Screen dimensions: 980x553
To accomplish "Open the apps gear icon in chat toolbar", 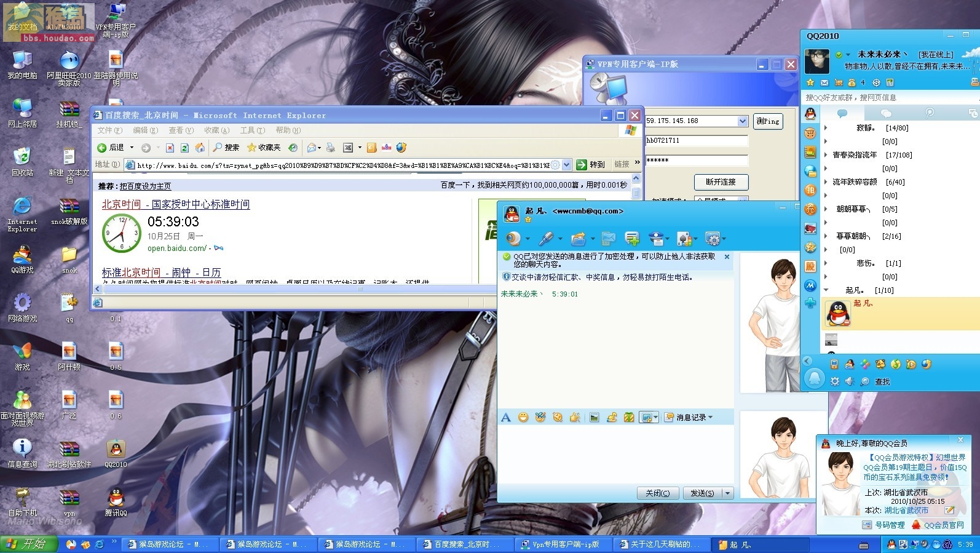I will (x=713, y=238).
